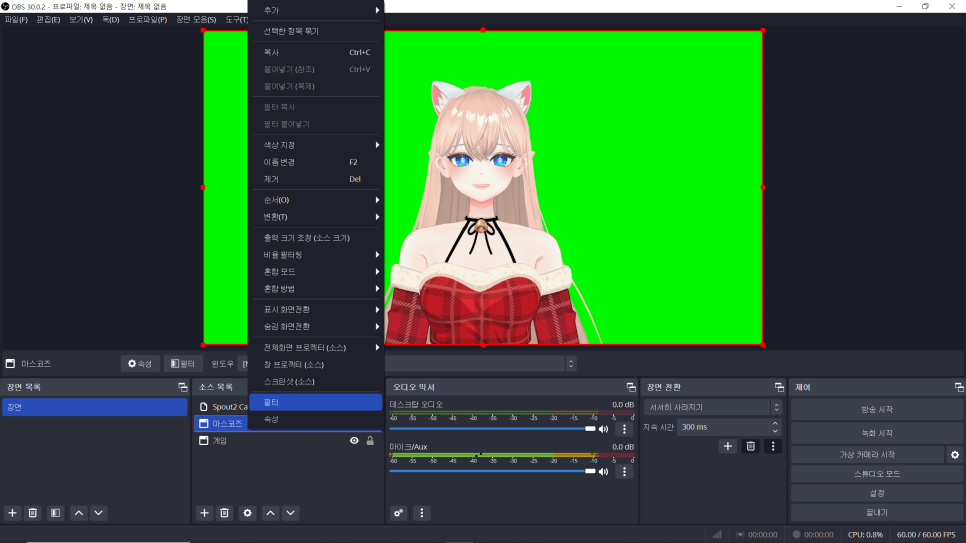The image size is (966, 543).
Task: Click 방송 시작 button
Action: click(876, 409)
